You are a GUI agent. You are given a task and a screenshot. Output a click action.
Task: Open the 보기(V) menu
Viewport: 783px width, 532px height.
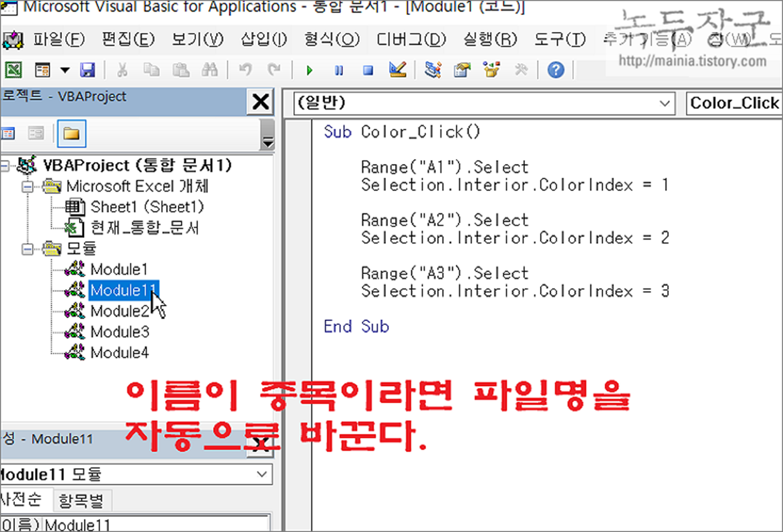point(197,39)
